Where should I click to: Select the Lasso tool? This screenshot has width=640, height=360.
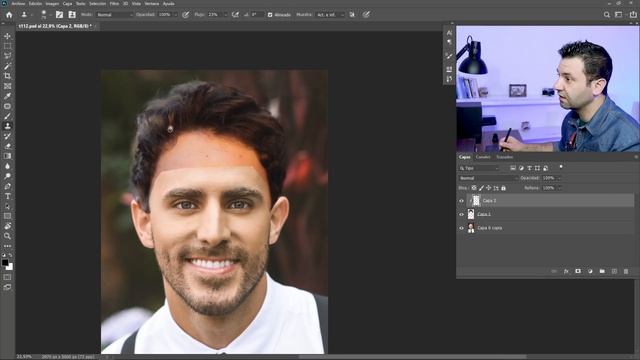pyautogui.click(x=7, y=56)
